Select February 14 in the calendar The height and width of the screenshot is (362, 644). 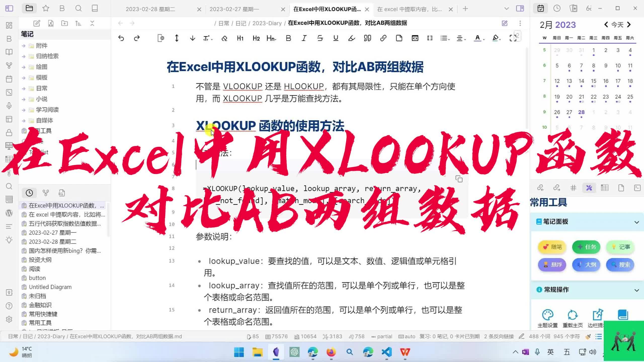click(x=581, y=81)
